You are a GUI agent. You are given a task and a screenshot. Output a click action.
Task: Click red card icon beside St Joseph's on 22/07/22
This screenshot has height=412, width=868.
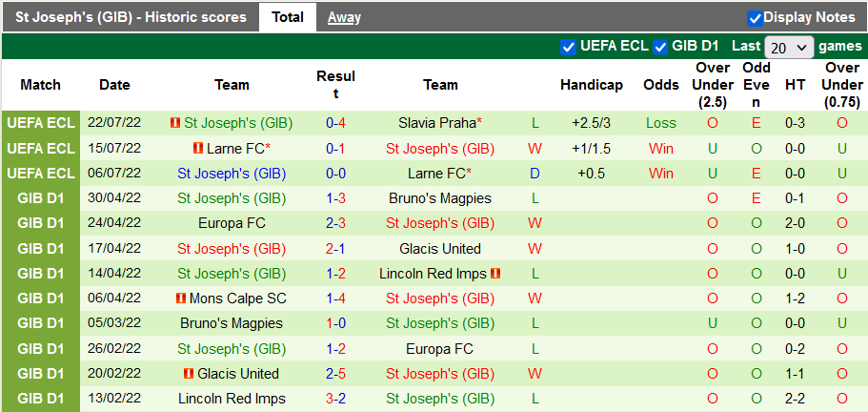coord(175,123)
